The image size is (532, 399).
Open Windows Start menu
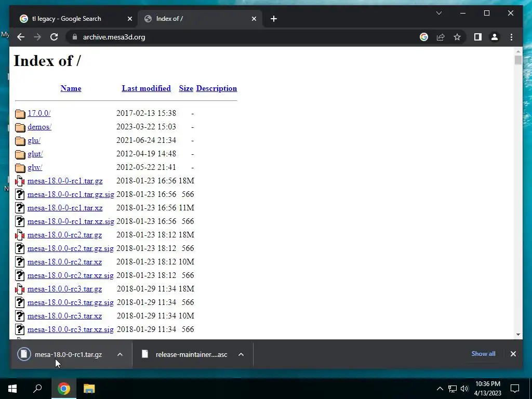tap(12, 389)
